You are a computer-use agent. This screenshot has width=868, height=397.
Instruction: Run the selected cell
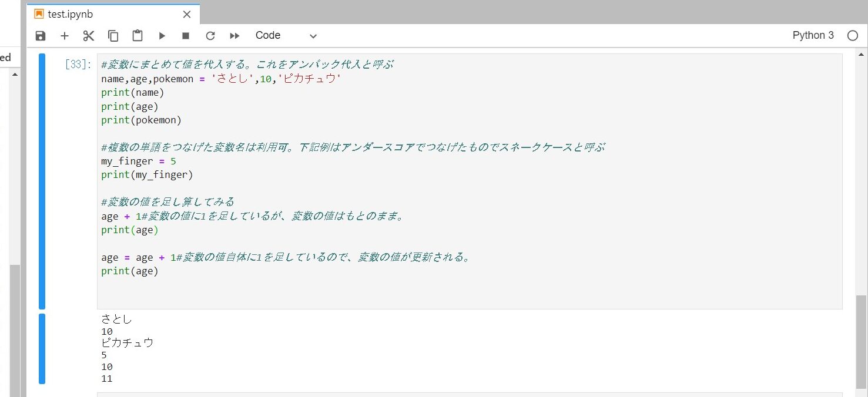162,36
